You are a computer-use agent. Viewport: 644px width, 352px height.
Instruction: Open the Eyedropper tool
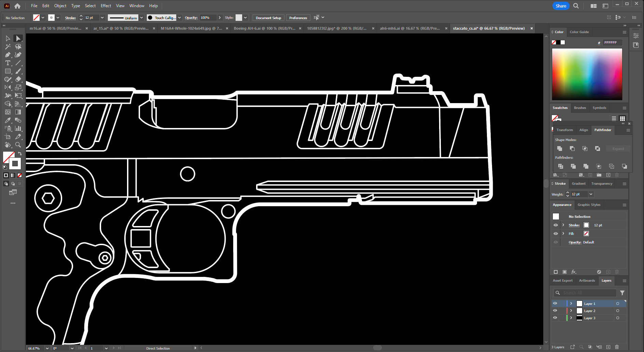point(8,120)
